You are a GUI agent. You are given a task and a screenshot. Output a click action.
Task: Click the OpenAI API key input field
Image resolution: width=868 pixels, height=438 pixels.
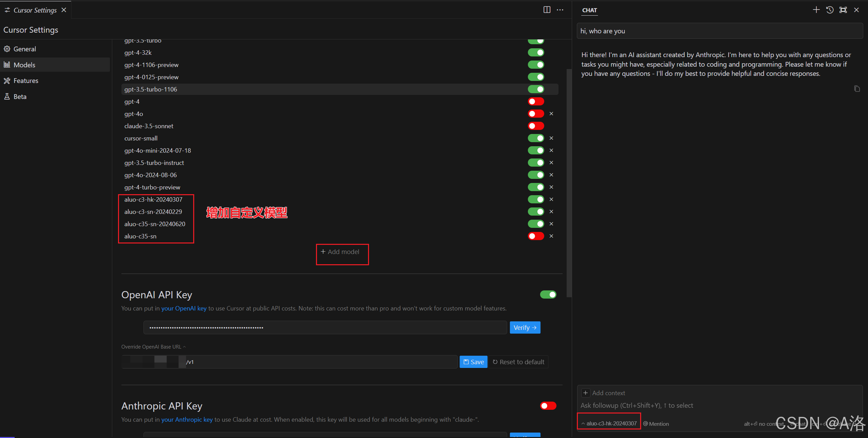pyautogui.click(x=325, y=327)
